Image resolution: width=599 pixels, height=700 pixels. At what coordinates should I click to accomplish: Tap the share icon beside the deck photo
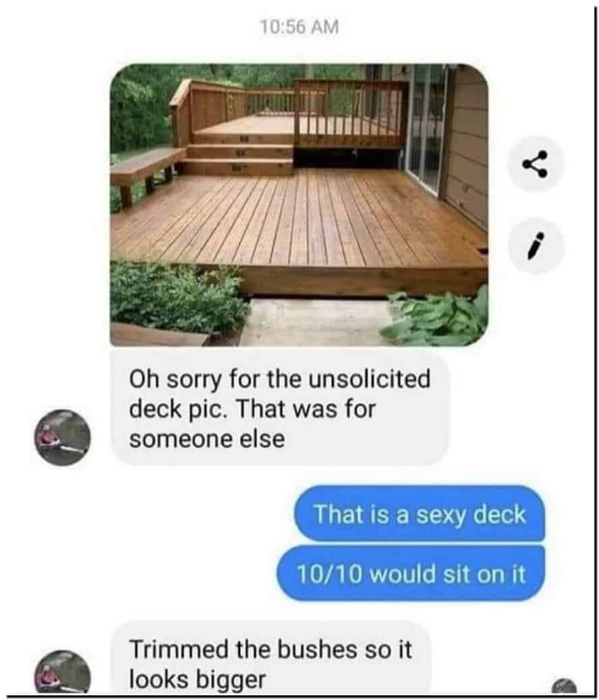point(536,164)
